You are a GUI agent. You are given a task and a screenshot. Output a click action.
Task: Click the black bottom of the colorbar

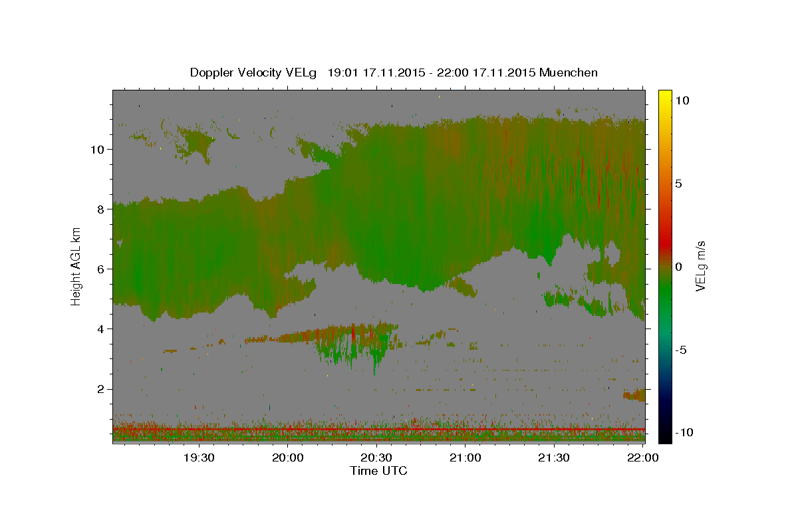click(x=664, y=436)
